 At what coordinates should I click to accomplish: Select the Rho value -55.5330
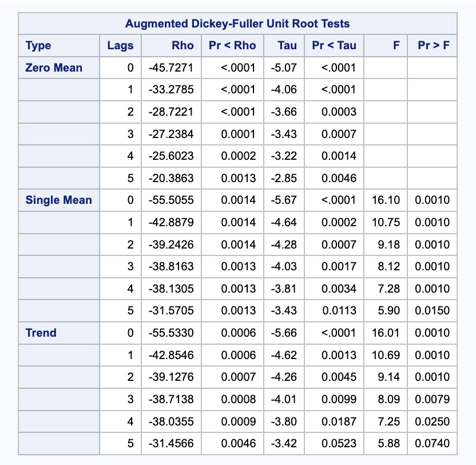[170, 332]
